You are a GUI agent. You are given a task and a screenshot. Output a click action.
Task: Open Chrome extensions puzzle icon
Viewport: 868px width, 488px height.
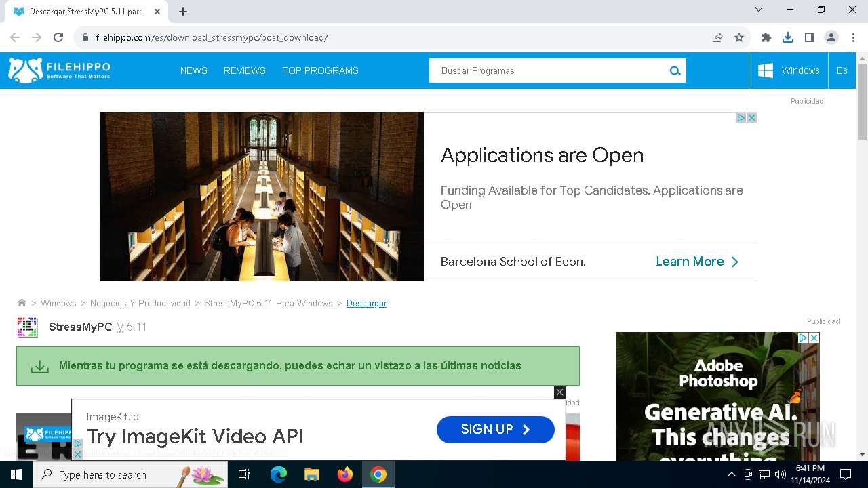pos(766,37)
